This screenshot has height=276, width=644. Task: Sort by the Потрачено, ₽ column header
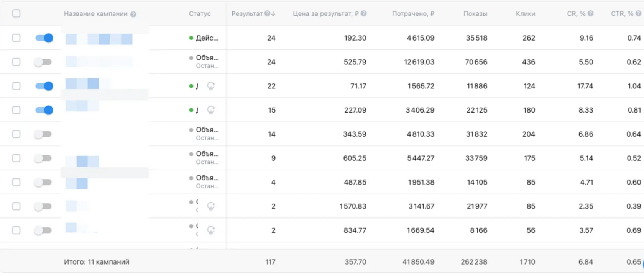(413, 14)
